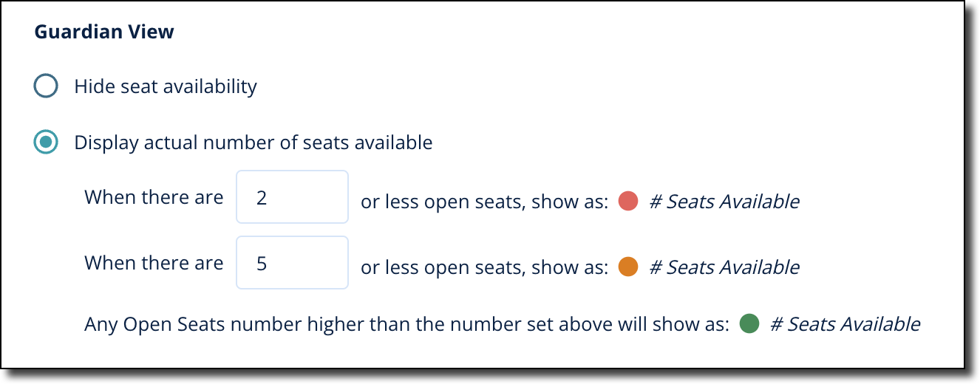
Task: Click the red seat status dot
Action: (x=627, y=202)
